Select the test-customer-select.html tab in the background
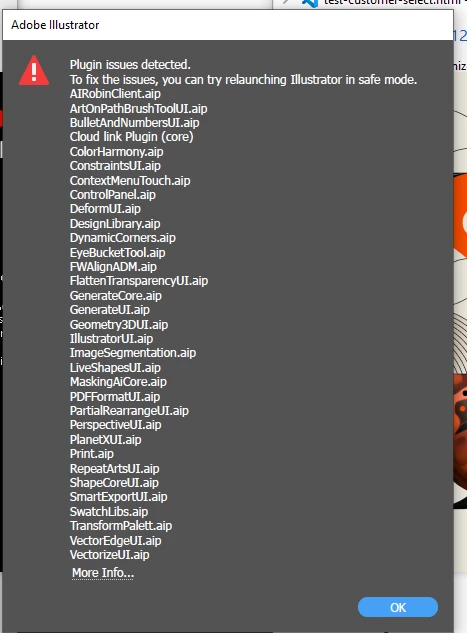This screenshot has width=467, height=633. coord(392,2)
